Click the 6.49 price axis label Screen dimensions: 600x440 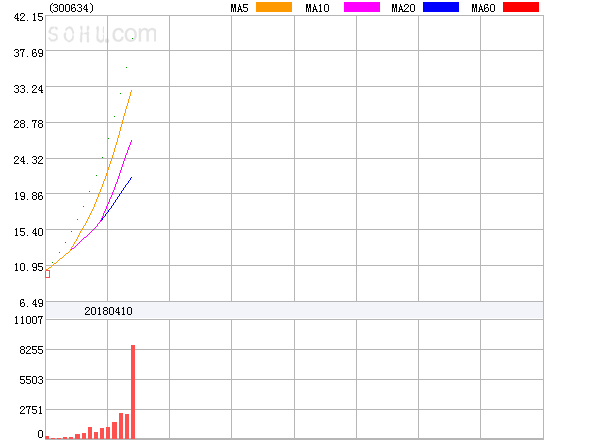coord(31,303)
